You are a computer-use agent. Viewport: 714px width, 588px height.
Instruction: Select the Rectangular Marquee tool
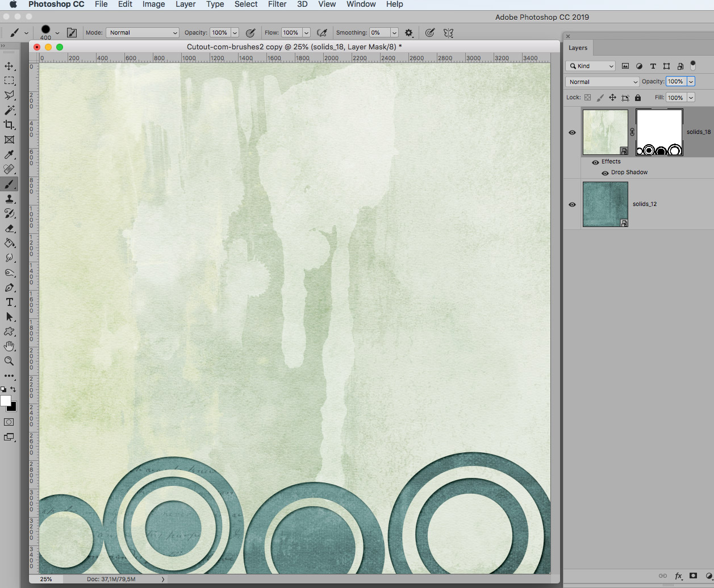[x=9, y=81]
